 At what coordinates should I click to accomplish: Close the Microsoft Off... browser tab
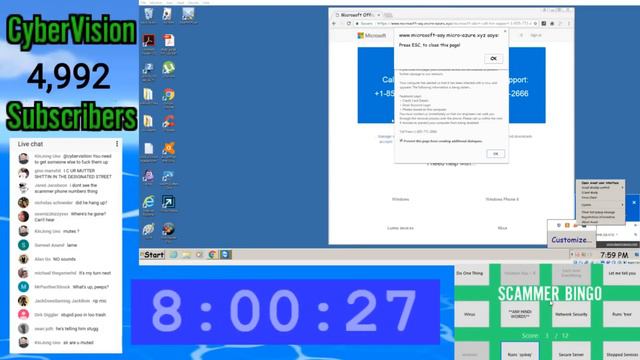coord(378,15)
